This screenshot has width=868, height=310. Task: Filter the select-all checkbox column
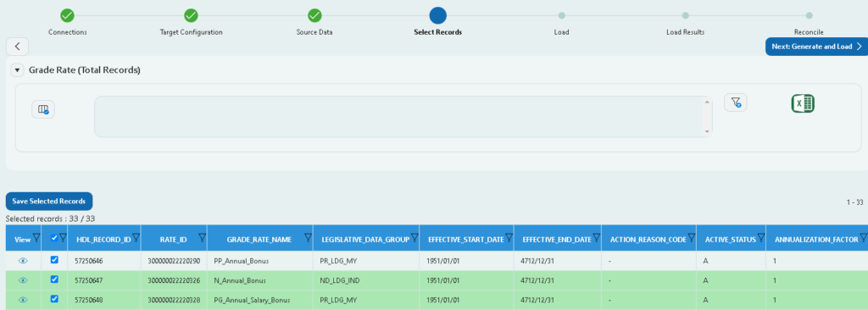pyautogui.click(x=63, y=239)
